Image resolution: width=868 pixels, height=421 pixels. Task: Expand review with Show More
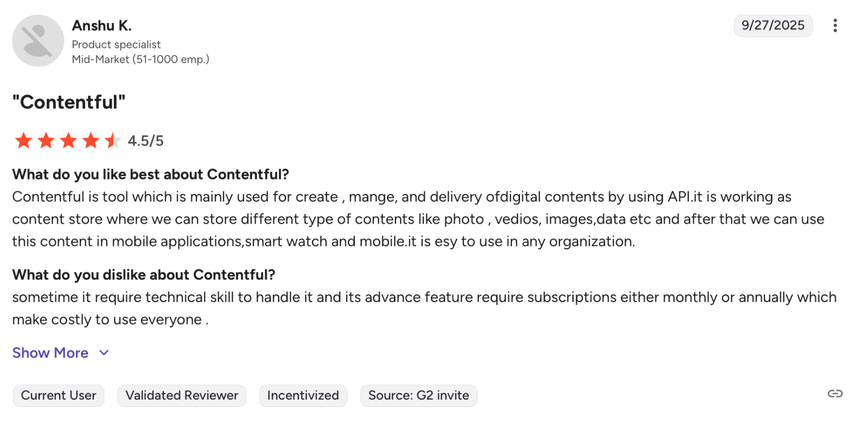click(51, 353)
